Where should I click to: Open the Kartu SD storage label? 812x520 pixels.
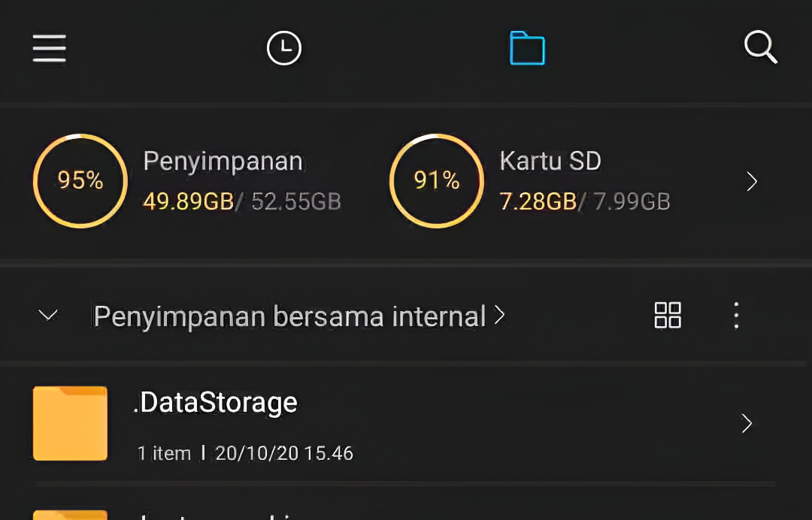pyautogui.click(x=550, y=162)
